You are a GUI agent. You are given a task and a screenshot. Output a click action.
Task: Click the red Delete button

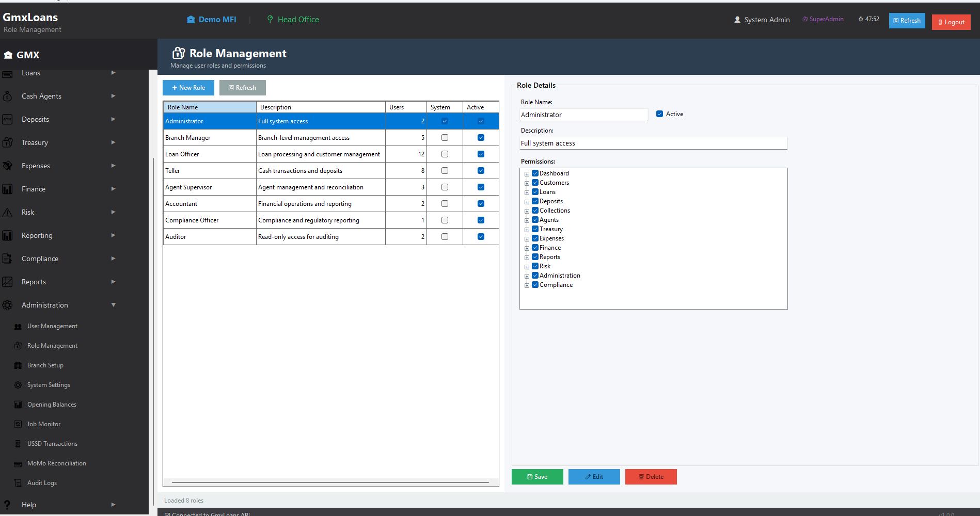tap(651, 477)
